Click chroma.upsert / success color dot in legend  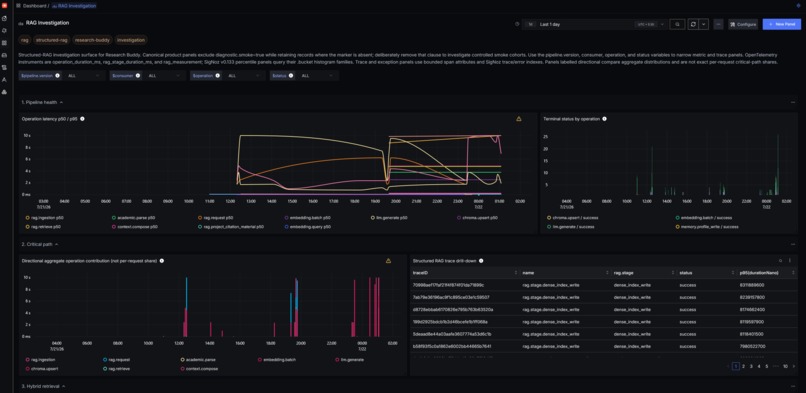[549, 217]
